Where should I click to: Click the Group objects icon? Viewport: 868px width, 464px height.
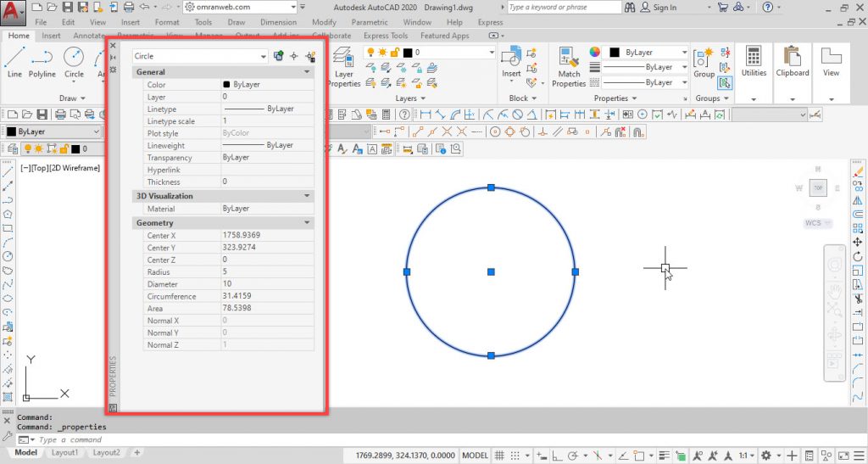click(704, 59)
